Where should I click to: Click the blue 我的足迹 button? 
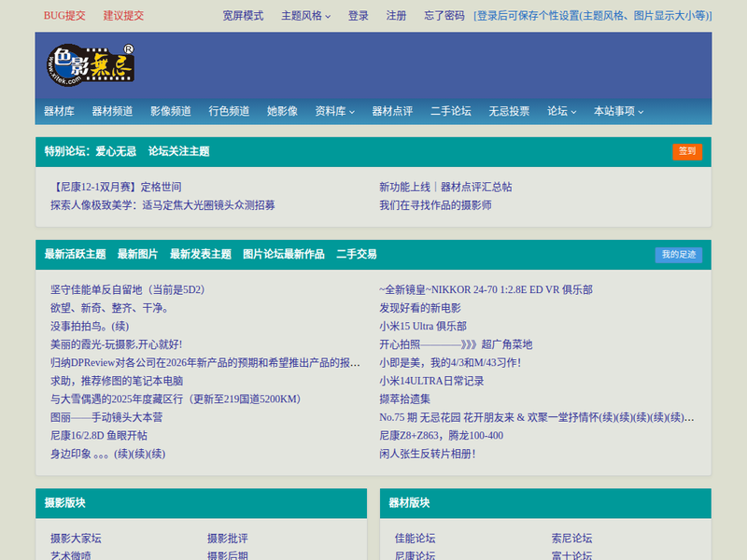click(678, 255)
